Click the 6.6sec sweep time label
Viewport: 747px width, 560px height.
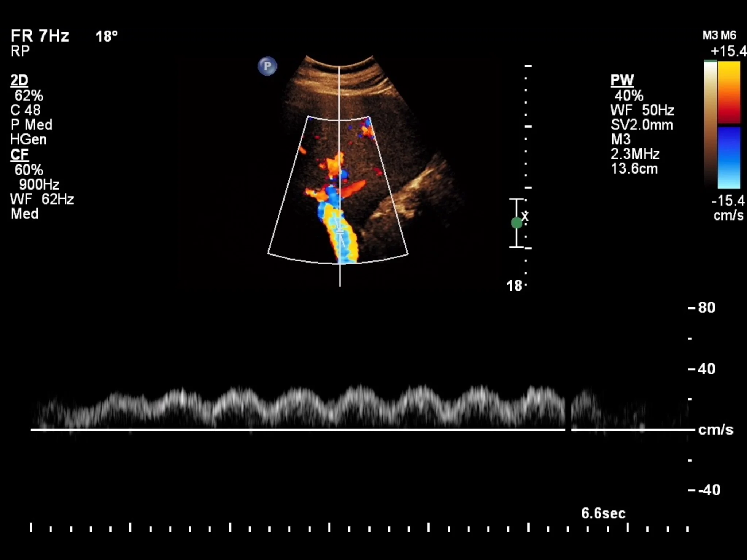tap(603, 513)
